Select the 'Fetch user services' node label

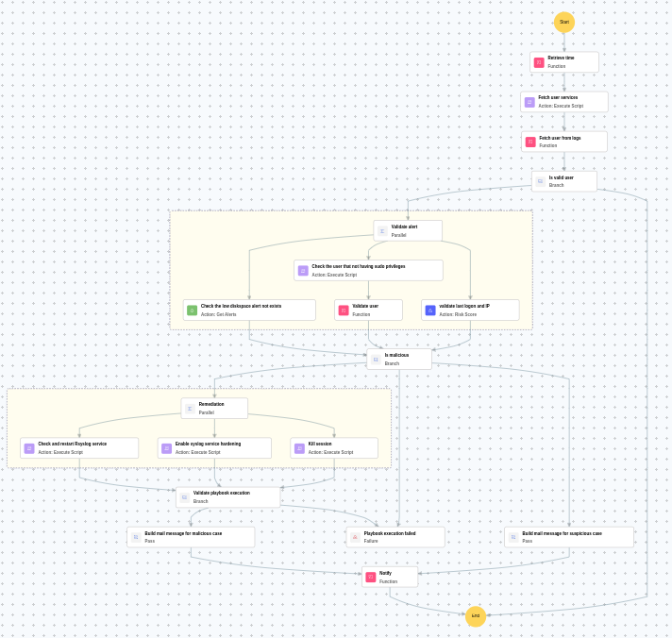tap(558, 98)
